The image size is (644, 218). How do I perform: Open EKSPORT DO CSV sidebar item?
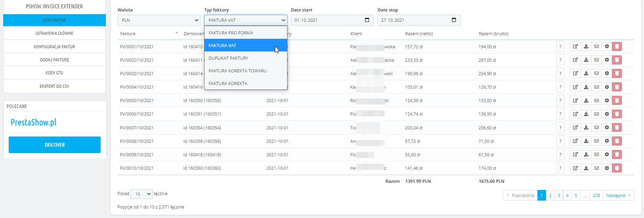coord(54,86)
